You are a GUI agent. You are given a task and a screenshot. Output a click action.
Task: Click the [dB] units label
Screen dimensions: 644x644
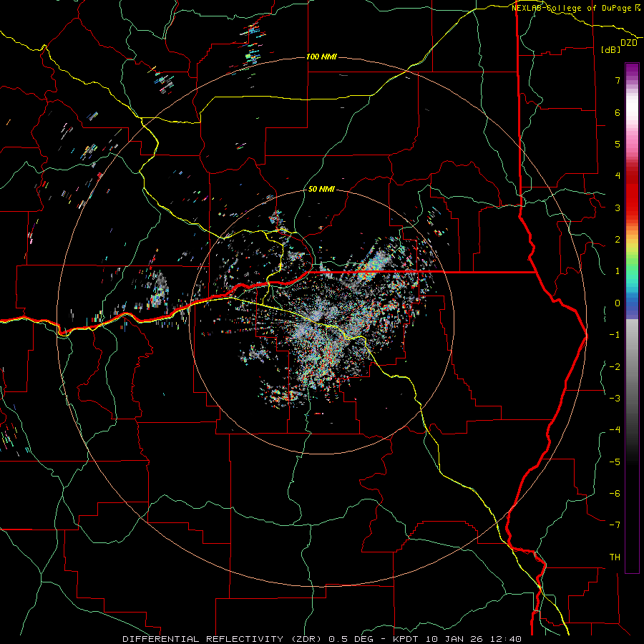611,49
